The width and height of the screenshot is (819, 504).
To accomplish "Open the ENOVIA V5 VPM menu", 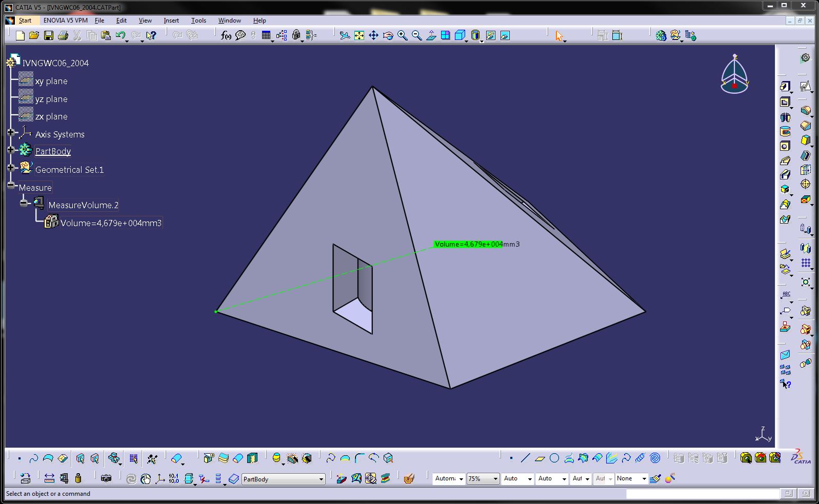I will tap(66, 21).
